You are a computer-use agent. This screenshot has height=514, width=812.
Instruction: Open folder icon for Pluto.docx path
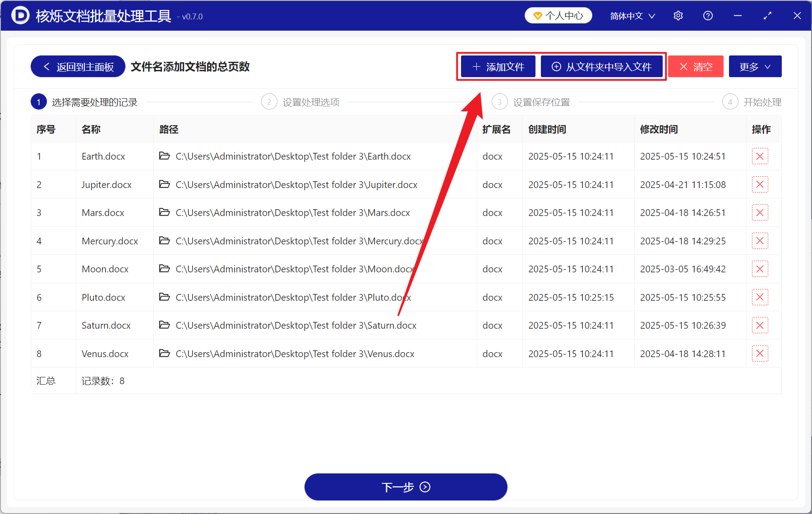point(165,297)
